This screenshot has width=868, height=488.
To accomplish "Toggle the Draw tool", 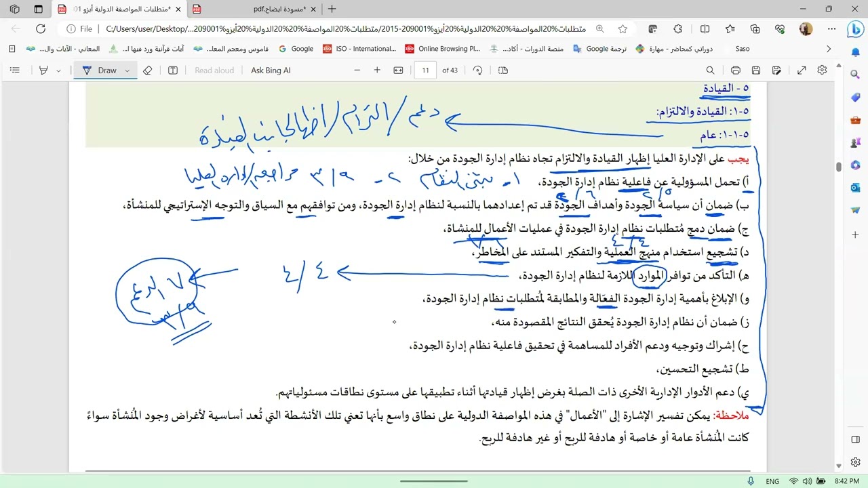I will point(100,70).
